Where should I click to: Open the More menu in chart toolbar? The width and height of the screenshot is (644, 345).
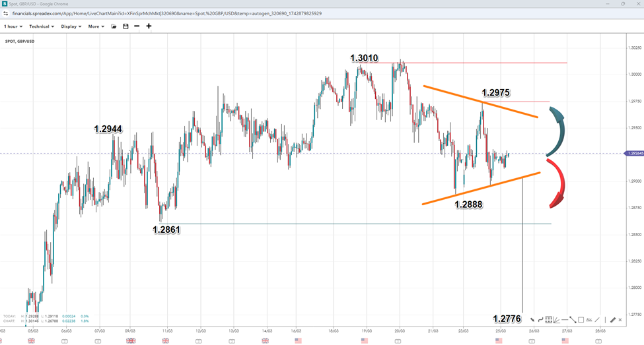pos(96,26)
